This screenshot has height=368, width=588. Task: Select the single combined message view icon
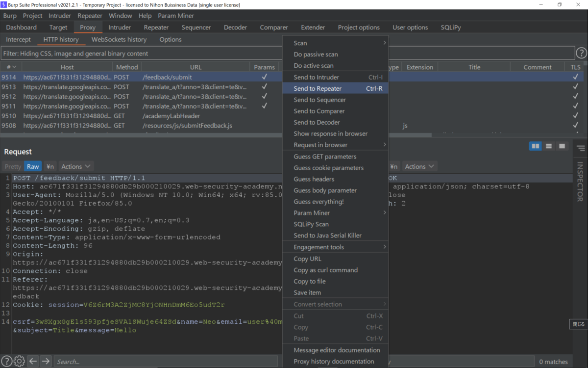(x=562, y=146)
